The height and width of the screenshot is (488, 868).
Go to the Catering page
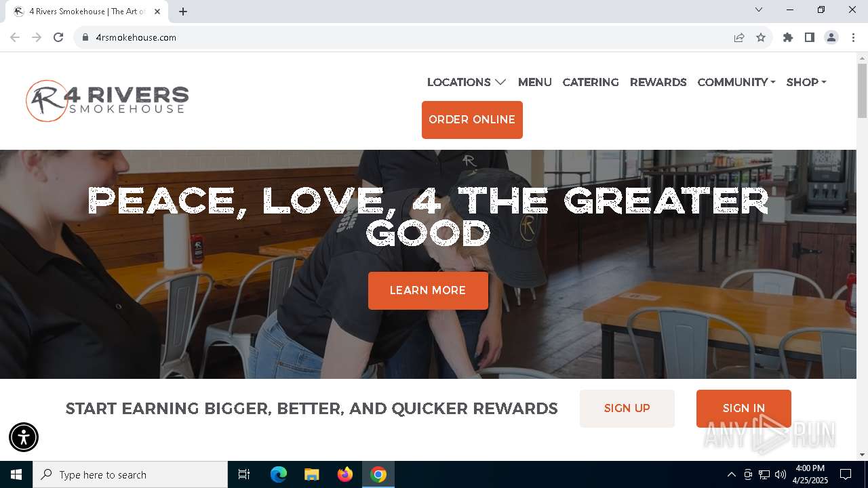(x=591, y=82)
